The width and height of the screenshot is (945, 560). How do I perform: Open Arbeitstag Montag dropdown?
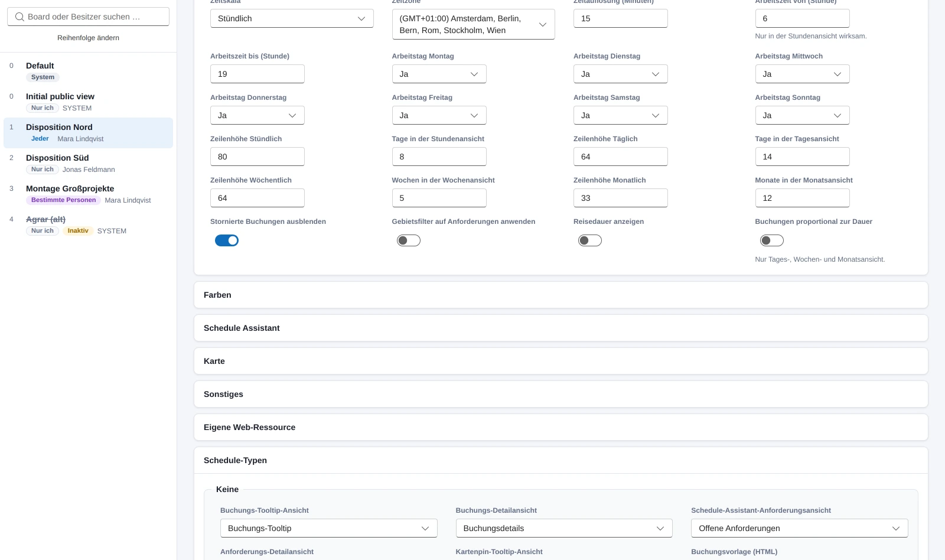tap(439, 74)
